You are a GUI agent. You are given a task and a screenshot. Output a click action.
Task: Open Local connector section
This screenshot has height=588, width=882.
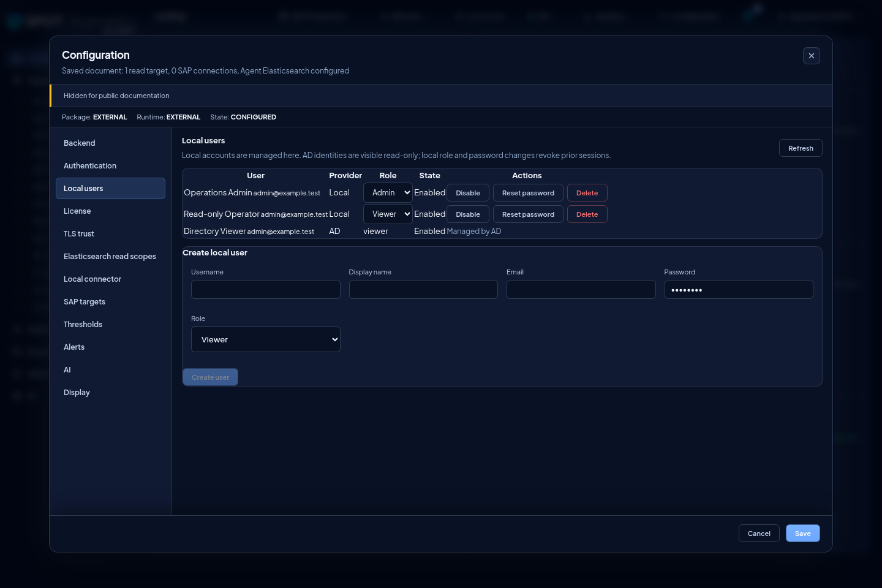[110, 279]
